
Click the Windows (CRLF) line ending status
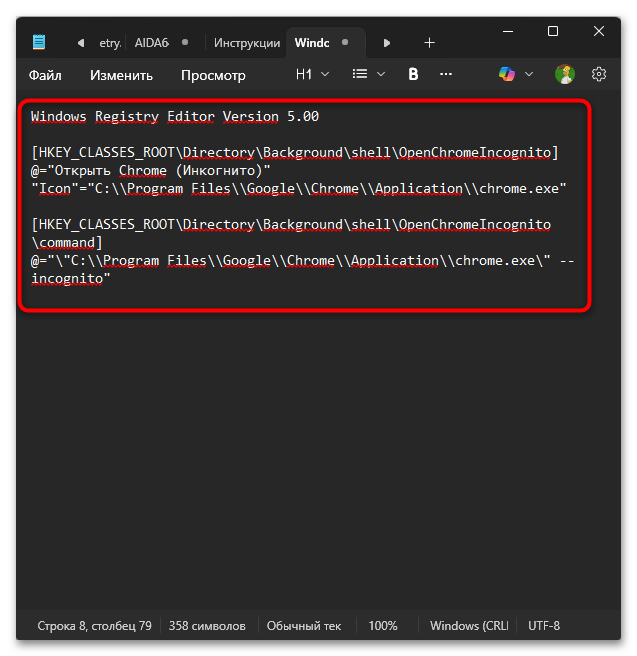pos(469,626)
